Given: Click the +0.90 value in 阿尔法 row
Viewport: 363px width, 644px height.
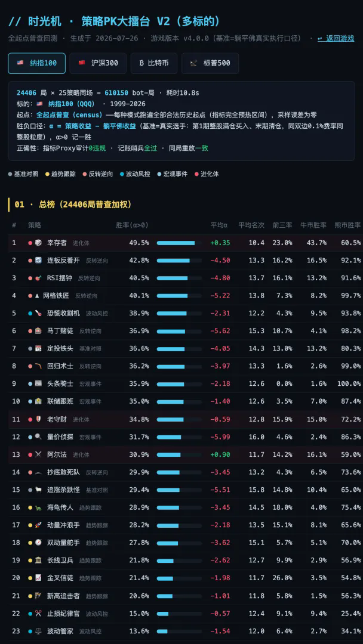Looking at the screenshot, I should 220,454.
